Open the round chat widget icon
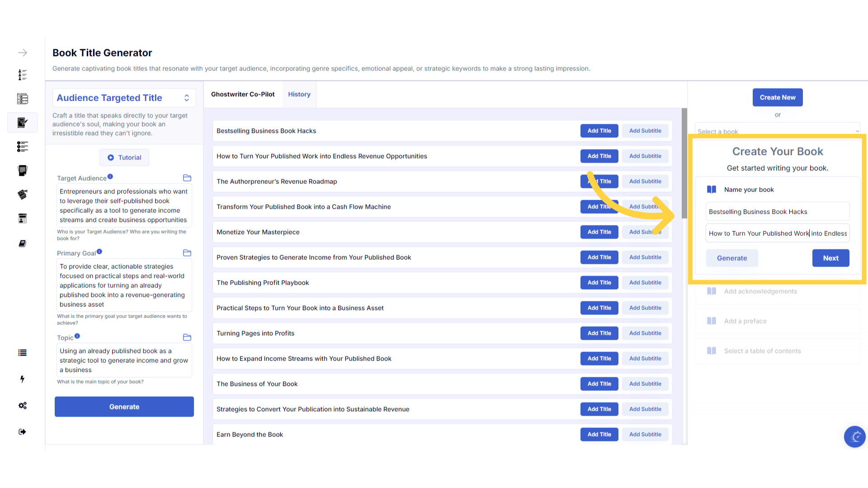 click(854, 436)
